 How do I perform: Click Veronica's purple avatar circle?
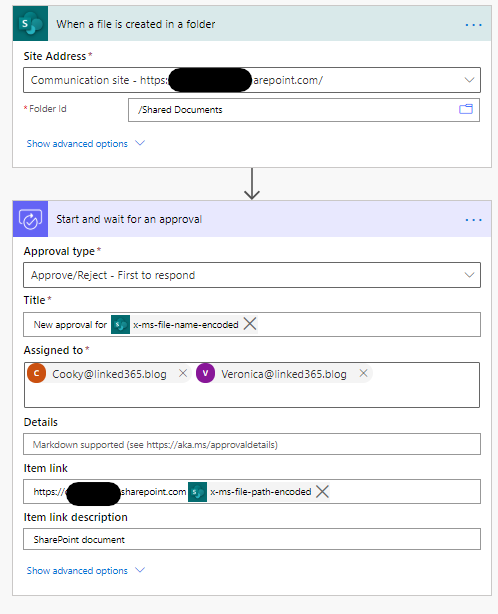coord(206,373)
